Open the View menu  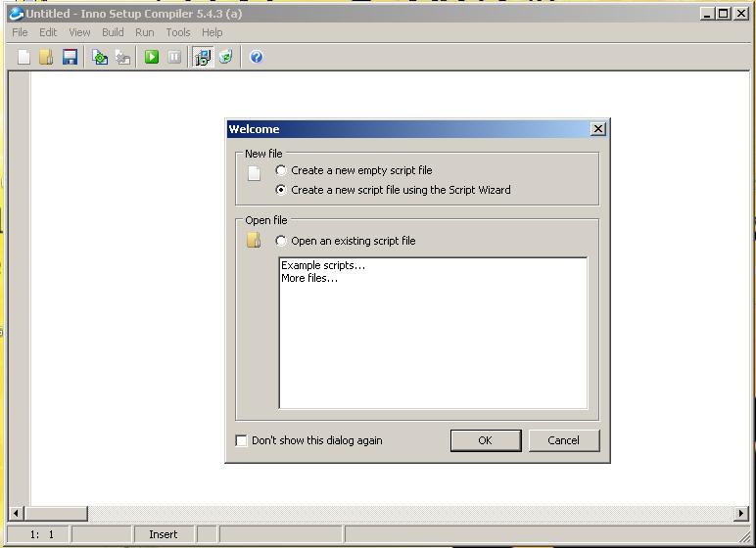click(x=79, y=32)
